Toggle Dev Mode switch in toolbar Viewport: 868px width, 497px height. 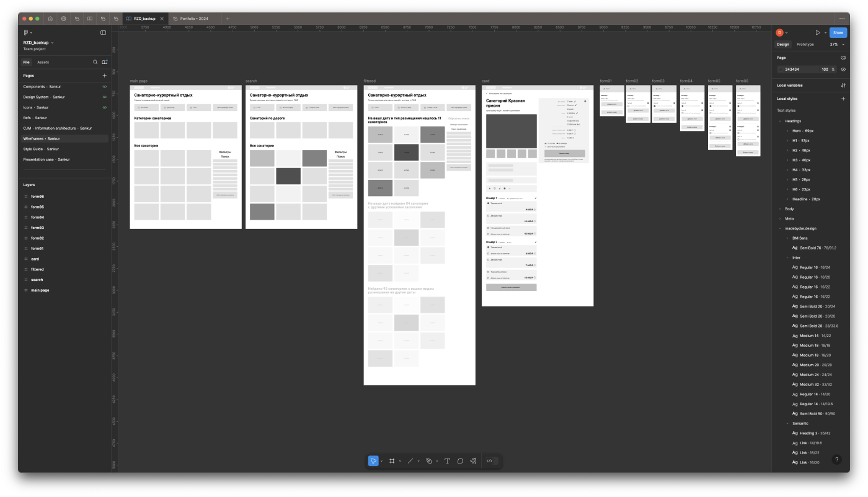pyautogui.click(x=492, y=461)
